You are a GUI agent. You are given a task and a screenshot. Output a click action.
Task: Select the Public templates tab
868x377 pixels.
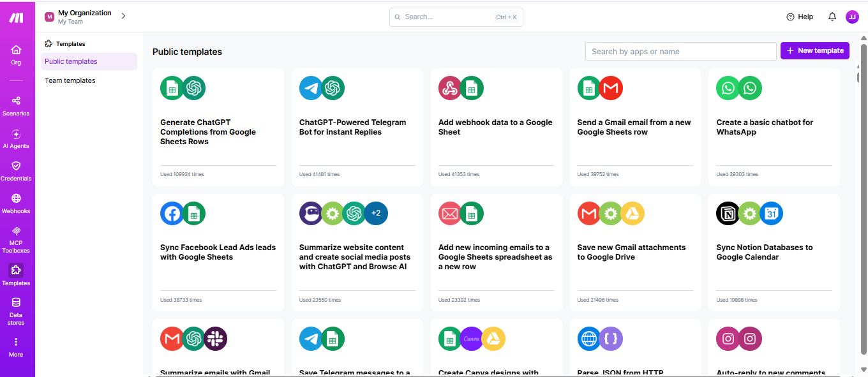tap(89, 61)
